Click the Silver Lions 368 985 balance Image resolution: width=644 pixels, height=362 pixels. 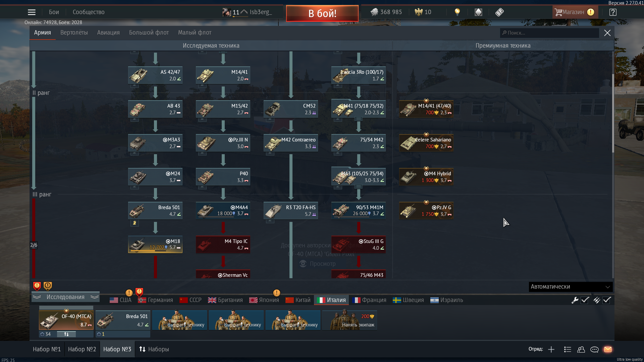tap(386, 12)
